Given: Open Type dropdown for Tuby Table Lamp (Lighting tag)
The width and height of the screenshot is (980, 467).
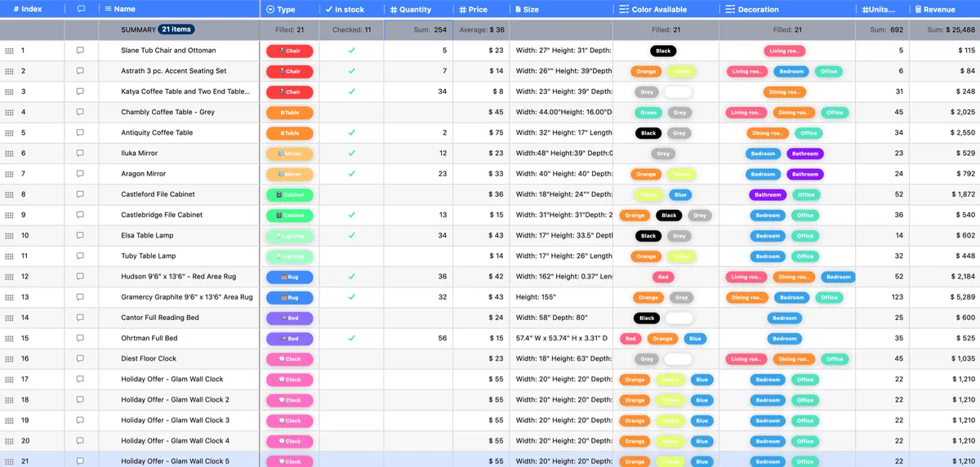Looking at the screenshot, I should click(289, 256).
